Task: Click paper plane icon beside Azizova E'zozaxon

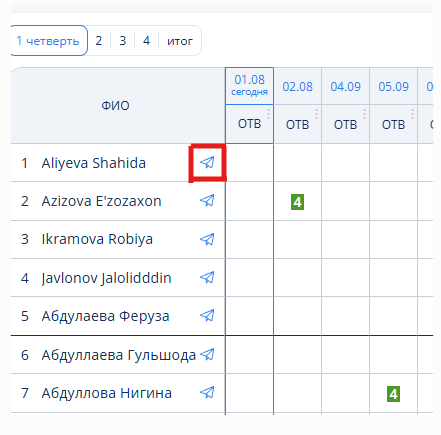Action: click(x=207, y=201)
